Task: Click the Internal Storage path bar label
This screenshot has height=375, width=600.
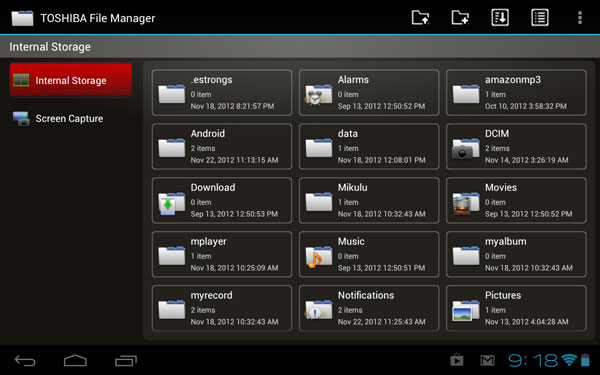Action: click(x=50, y=47)
